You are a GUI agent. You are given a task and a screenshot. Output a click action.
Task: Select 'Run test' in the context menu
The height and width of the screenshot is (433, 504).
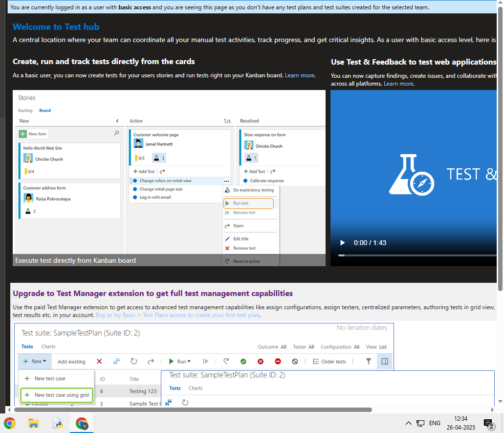point(248,204)
